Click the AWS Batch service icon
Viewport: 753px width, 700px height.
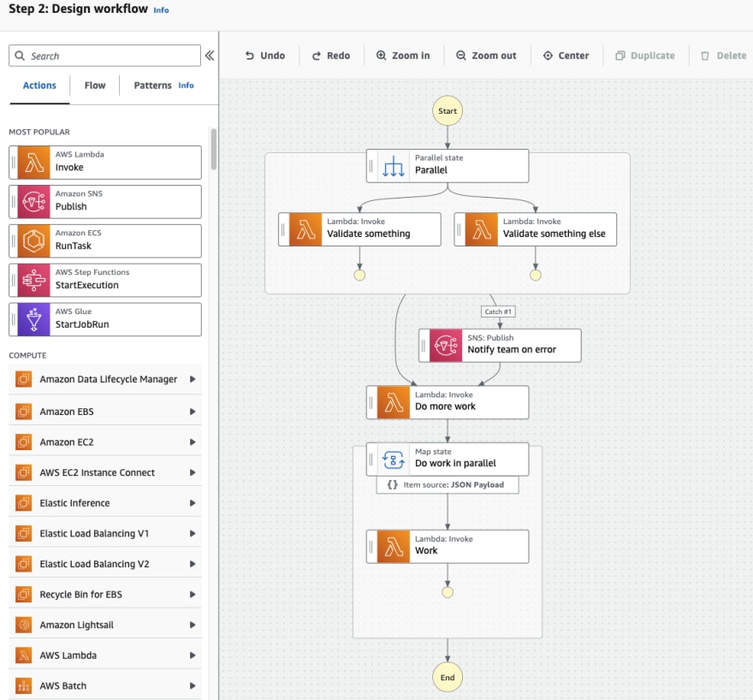pyautogui.click(x=24, y=685)
